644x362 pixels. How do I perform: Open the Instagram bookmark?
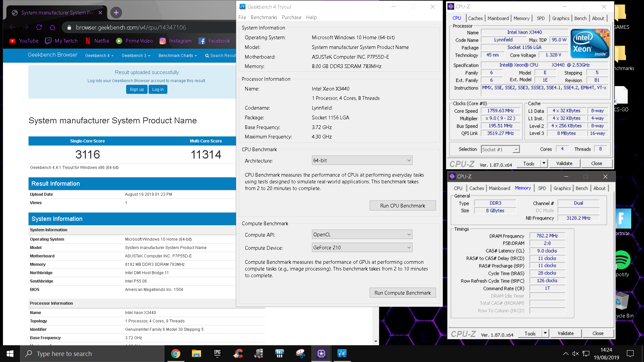pyautogui.click(x=175, y=41)
